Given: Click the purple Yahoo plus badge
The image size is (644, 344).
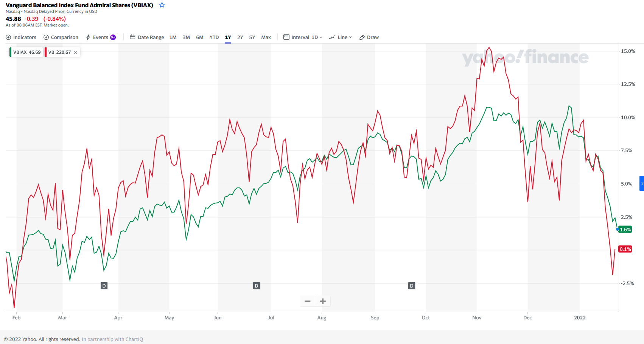Looking at the screenshot, I should click(x=113, y=37).
